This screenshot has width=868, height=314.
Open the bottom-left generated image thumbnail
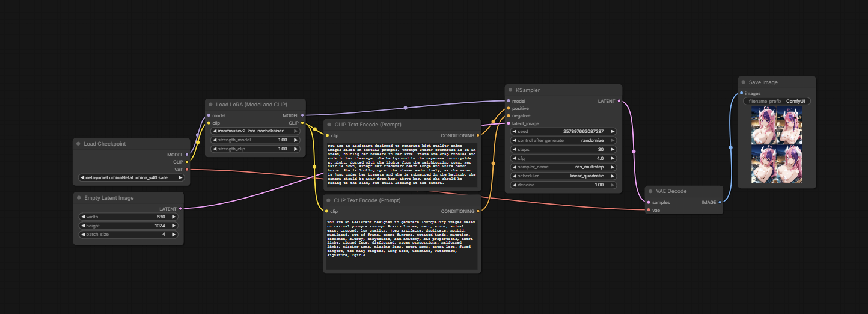pyautogui.click(x=763, y=164)
